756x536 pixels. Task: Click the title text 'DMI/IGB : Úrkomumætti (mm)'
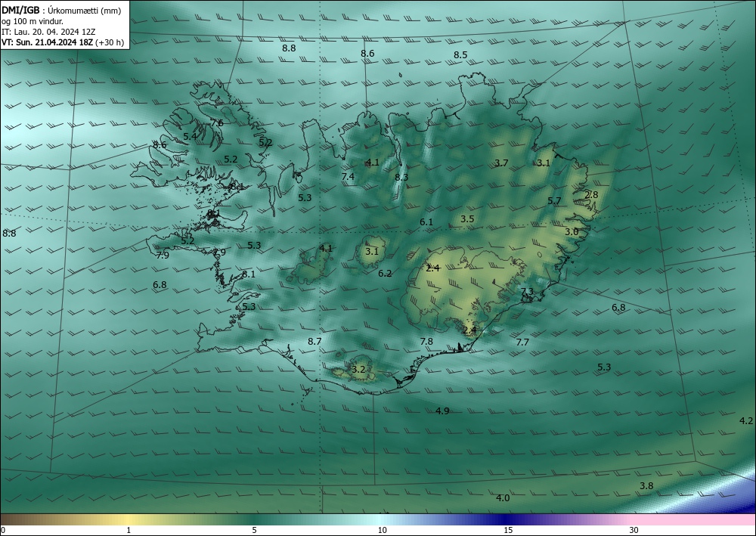coord(61,11)
